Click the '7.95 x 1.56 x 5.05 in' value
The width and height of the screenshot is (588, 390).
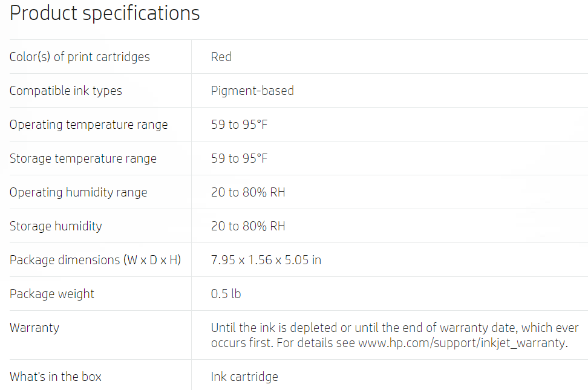(266, 260)
